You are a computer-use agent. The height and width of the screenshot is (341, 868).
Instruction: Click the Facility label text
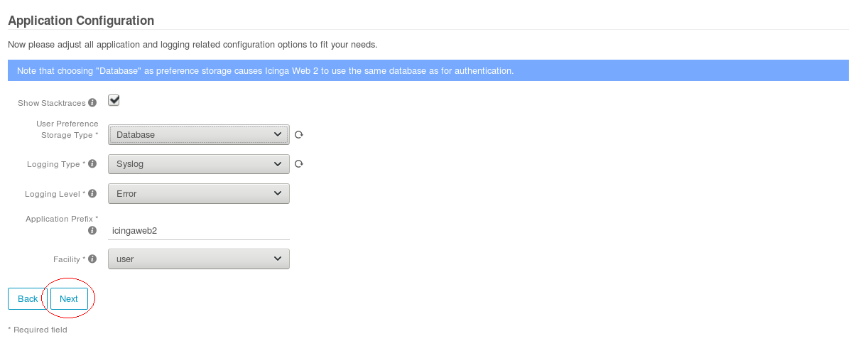pos(67,259)
